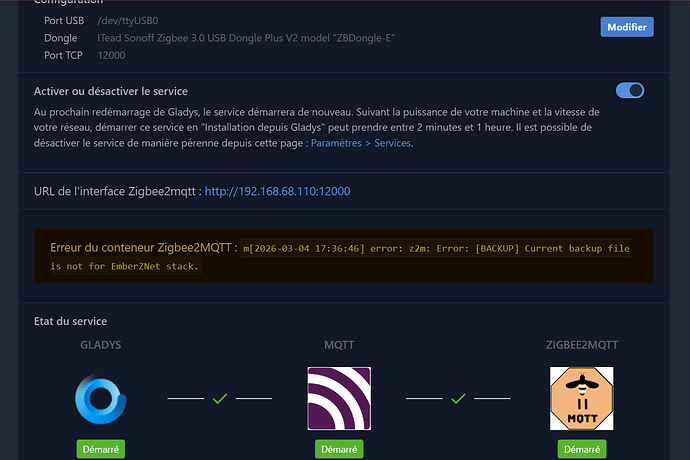
Task: Click the MQTT purple logo icon
Action: (339, 399)
